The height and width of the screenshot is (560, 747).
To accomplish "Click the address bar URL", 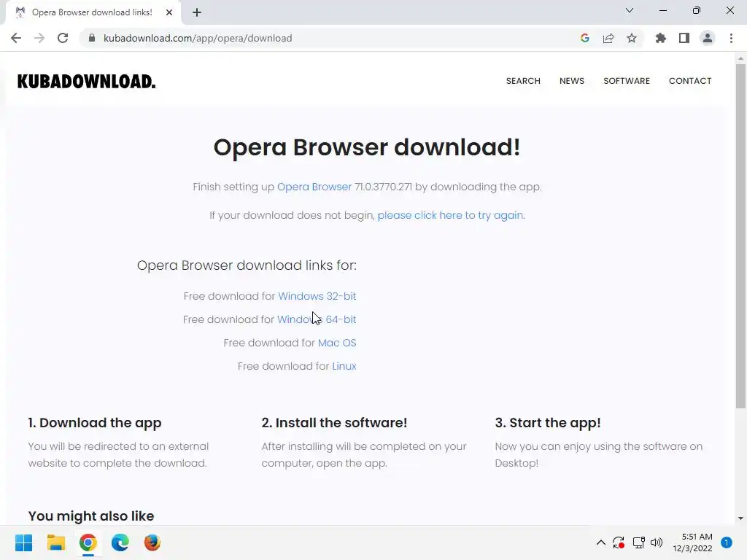I will tap(198, 38).
